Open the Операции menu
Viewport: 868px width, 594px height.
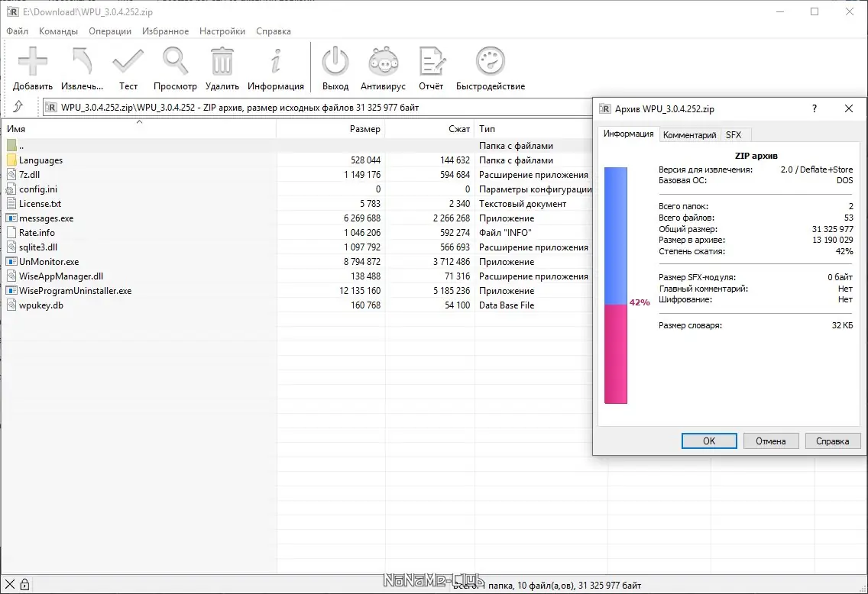click(110, 31)
